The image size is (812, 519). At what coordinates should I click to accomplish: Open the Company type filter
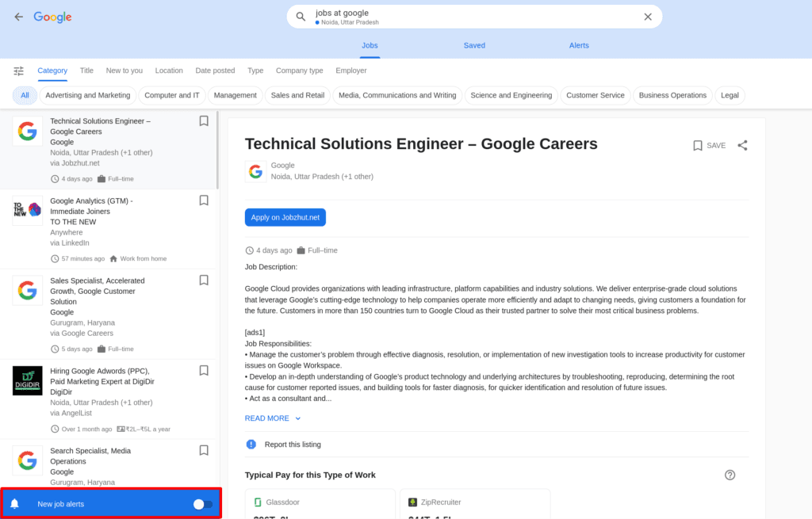[299, 71]
